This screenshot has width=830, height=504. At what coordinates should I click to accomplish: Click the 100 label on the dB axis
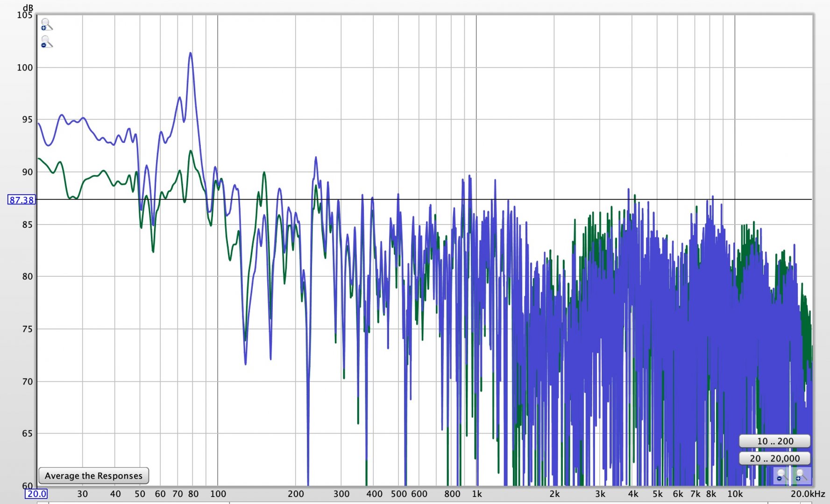(25, 67)
